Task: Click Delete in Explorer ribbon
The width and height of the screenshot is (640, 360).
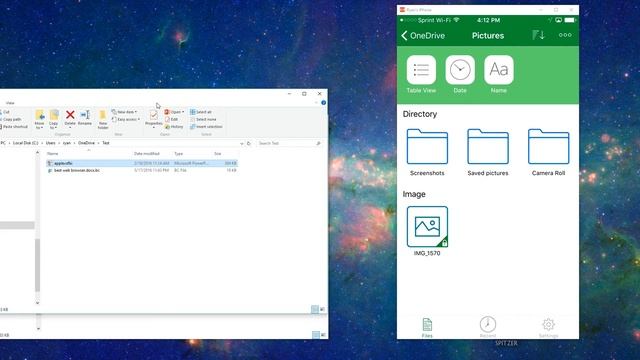Action: (70, 118)
